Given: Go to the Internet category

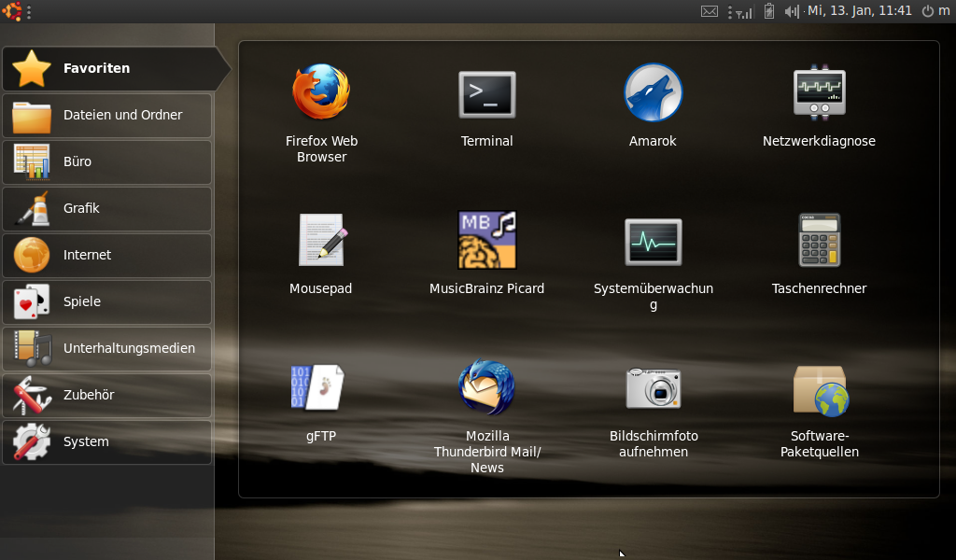Looking at the screenshot, I should coord(107,256).
